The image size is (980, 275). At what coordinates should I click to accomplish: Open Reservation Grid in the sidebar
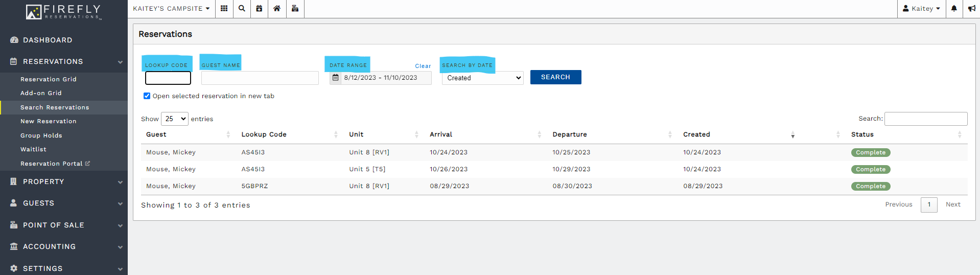(49, 79)
